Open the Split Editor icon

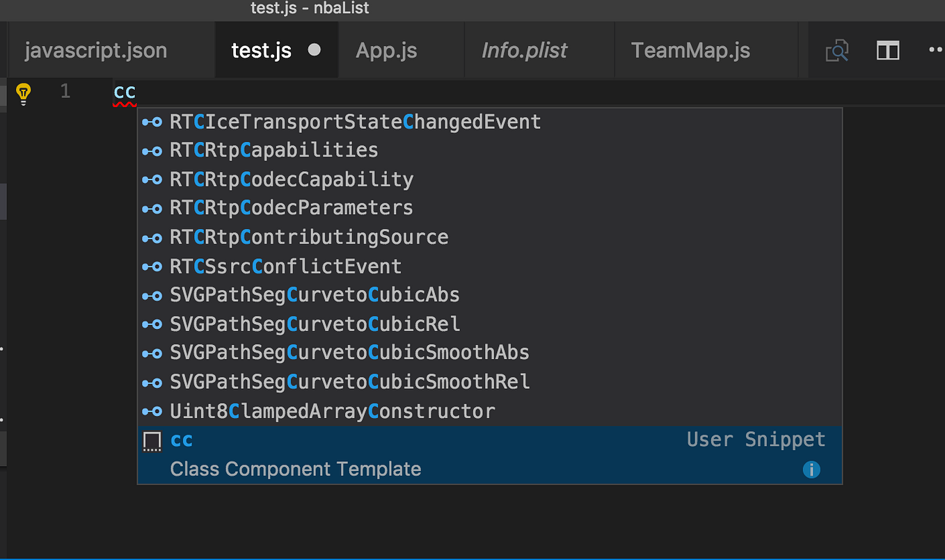click(888, 50)
